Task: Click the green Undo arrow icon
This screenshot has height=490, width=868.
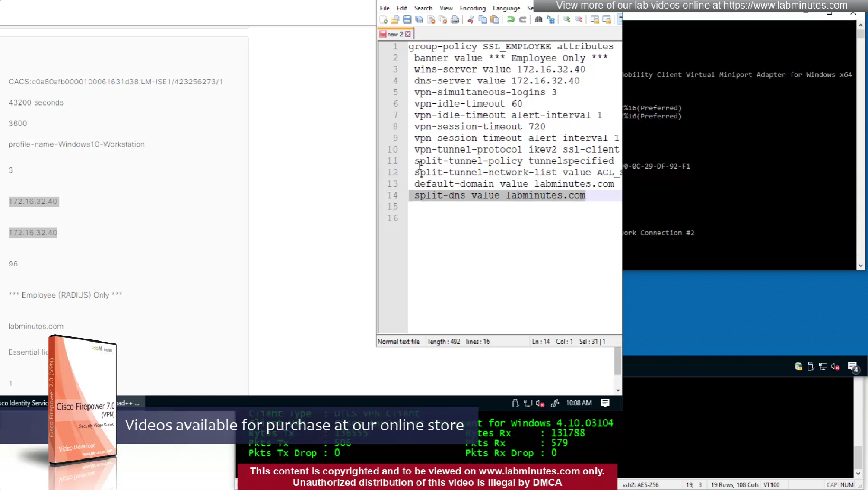Action: click(511, 20)
